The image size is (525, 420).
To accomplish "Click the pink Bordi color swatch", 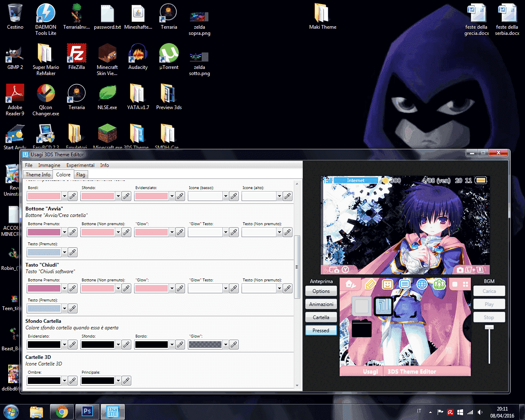I will 44,196.
